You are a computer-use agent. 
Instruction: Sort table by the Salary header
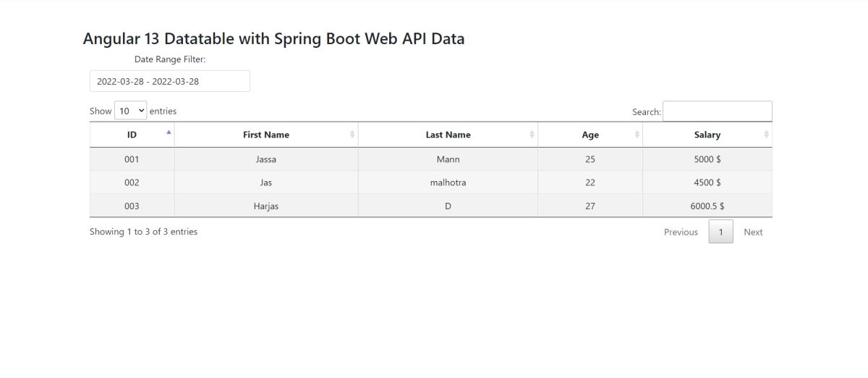point(707,135)
